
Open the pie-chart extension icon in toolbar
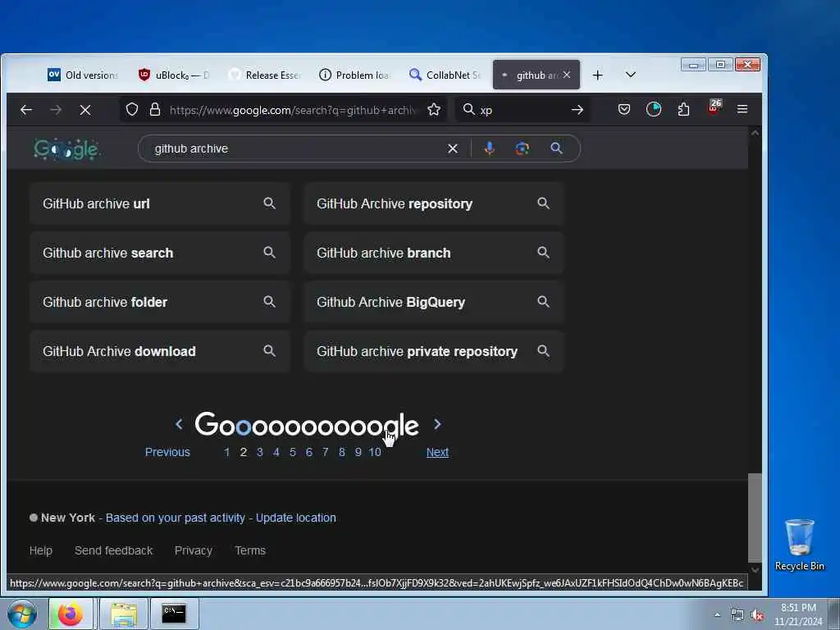tap(654, 109)
